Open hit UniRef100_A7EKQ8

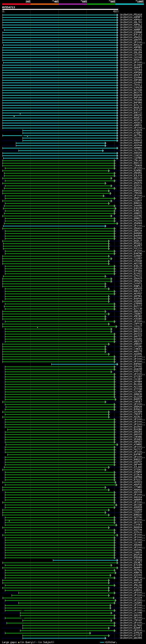[x=131, y=261]
